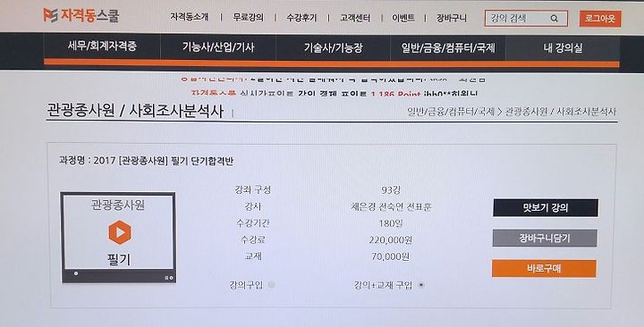Select the 강의구입 radio option
The width and height of the screenshot is (644, 327).
[272, 285]
